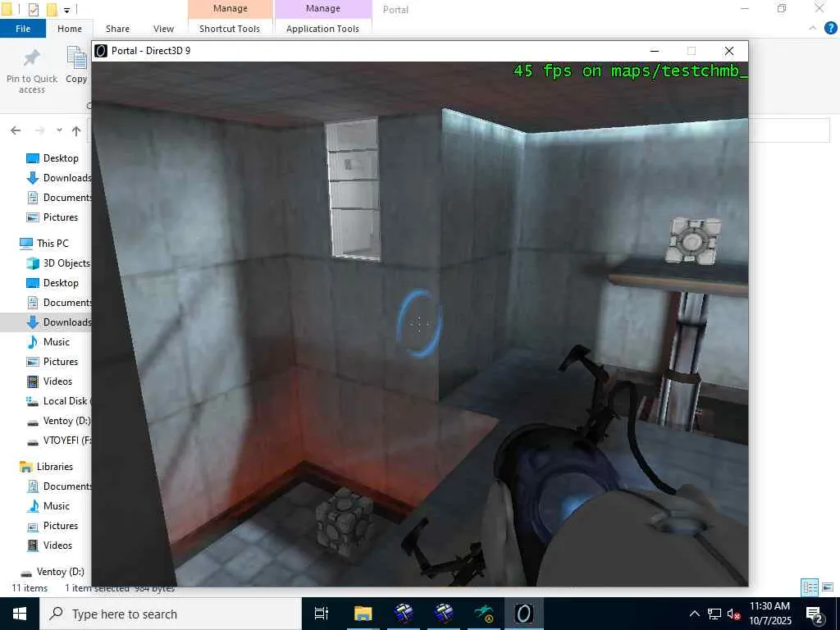Switch to Details view in Explorer
Viewport: 840px width, 630px height.
(810, 587)
